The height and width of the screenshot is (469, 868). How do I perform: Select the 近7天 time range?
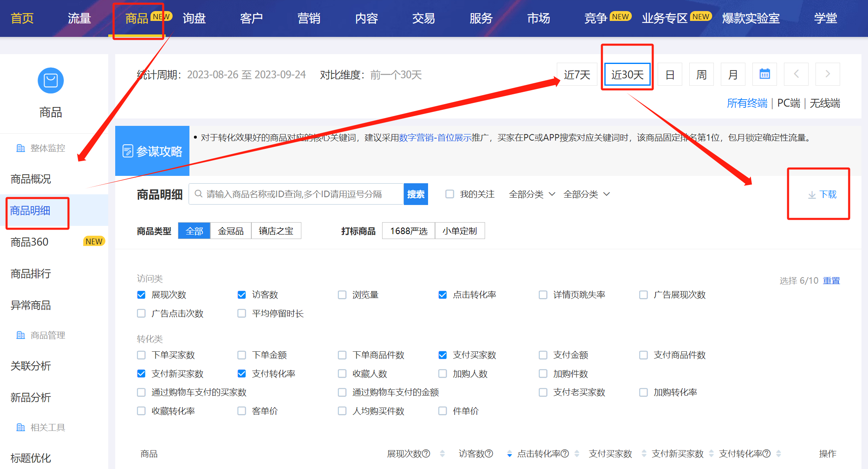click(x=576, y=75)
